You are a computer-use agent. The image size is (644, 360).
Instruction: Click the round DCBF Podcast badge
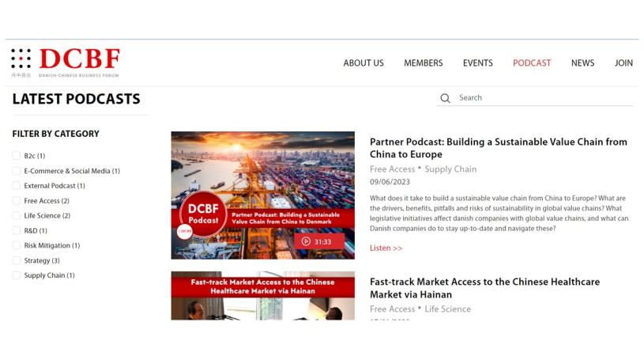[203, 214]
